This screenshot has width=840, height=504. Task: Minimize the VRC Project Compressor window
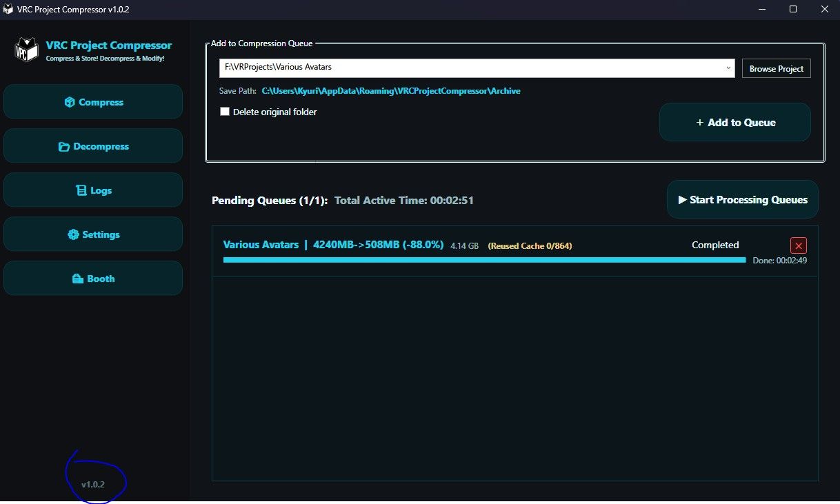[761, 10]
